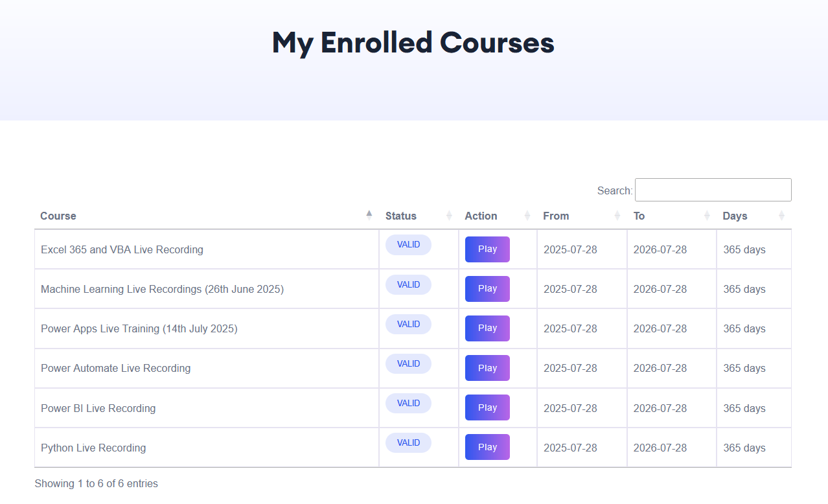Click the My Enrolled Courses heading
This screenshot has width=828, height=504.
[413, 43]
